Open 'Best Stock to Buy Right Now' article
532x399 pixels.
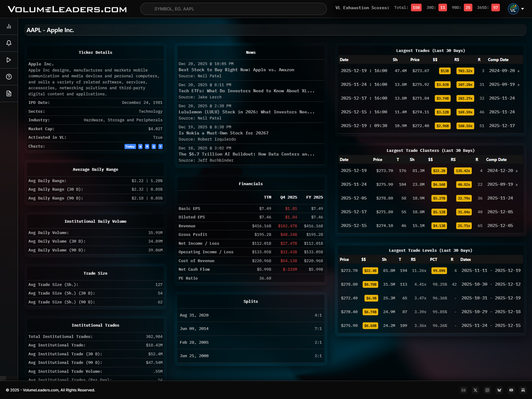[236, 70]
